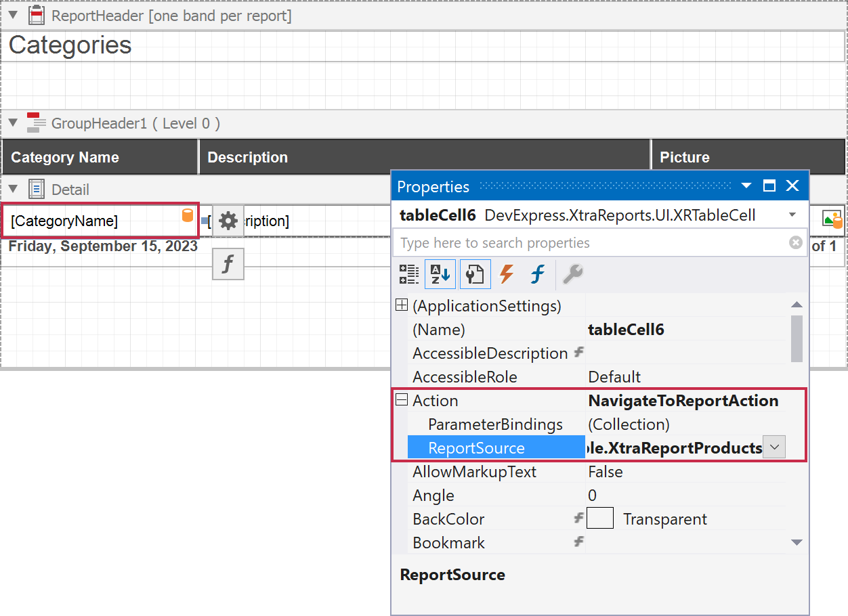Show Events using the lightning bolt icon
Screen dimensions: 848x616
click(506, 274)
